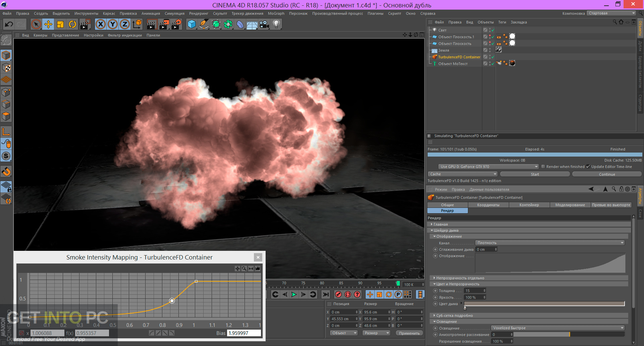Open Render Settings gear clapperboard icon

(x=176, y=24)
